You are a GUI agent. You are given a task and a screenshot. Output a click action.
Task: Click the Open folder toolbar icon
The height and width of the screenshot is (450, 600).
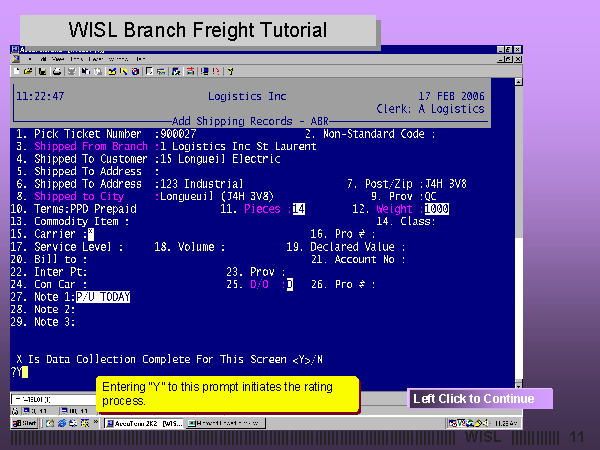click(x=28, y=71)
